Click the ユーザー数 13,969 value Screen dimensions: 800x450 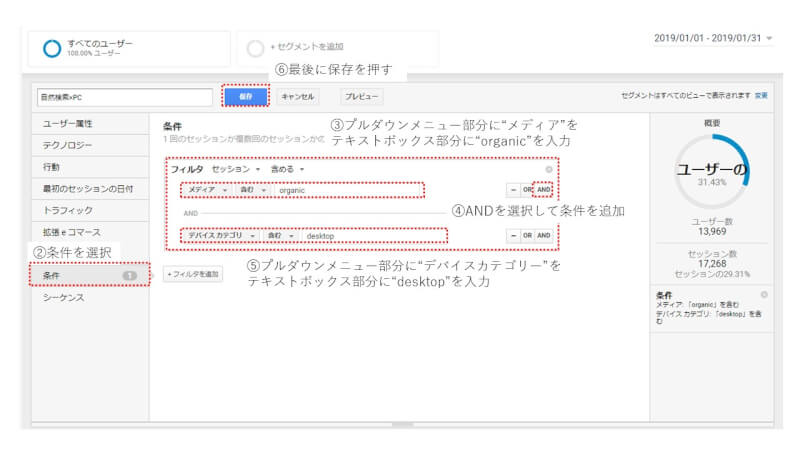[712, 232]
